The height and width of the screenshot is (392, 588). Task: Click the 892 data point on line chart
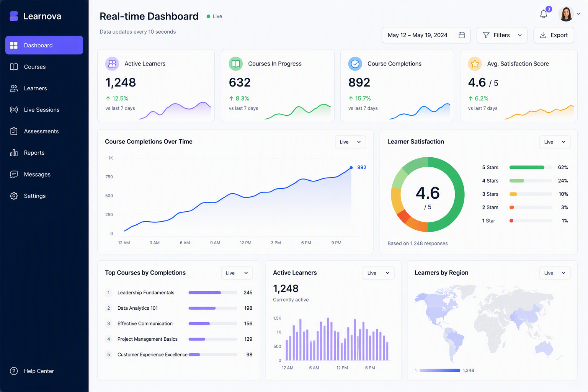(x=351, y=168)
